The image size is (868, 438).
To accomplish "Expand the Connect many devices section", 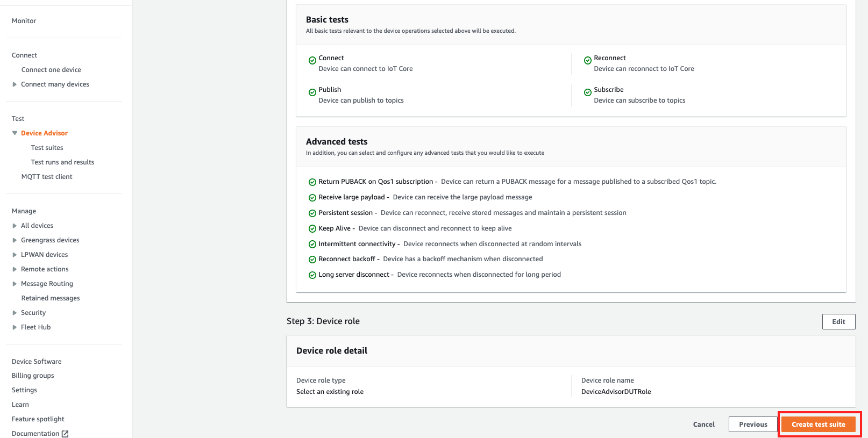I will pos(15,84).
